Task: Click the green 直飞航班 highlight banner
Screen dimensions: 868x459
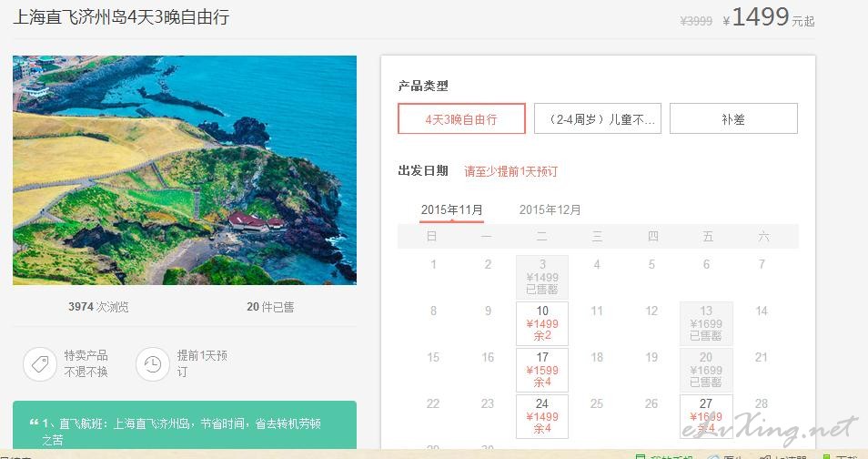Action: coord(185,425)
